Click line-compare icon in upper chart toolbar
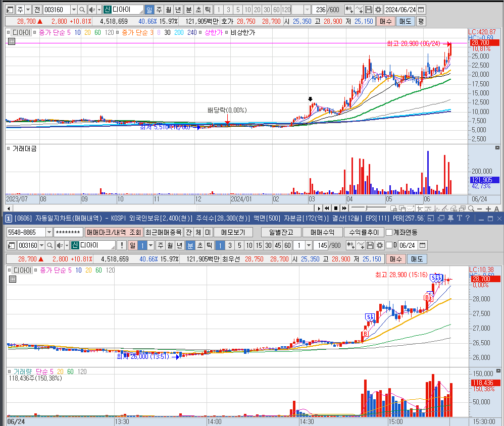 click(x=359, y=10)
